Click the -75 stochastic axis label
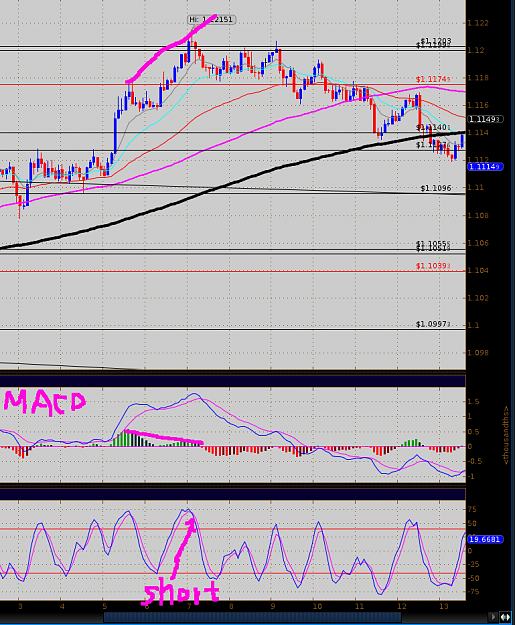The image size is (515, 625). click(472, 592)
